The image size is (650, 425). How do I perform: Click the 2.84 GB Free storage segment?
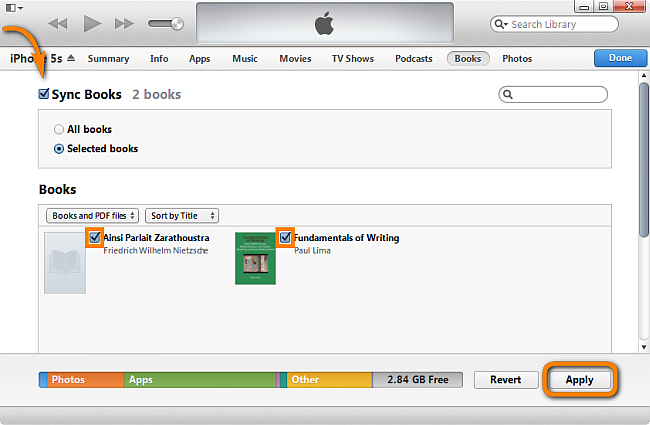click(x=417, y=379)
